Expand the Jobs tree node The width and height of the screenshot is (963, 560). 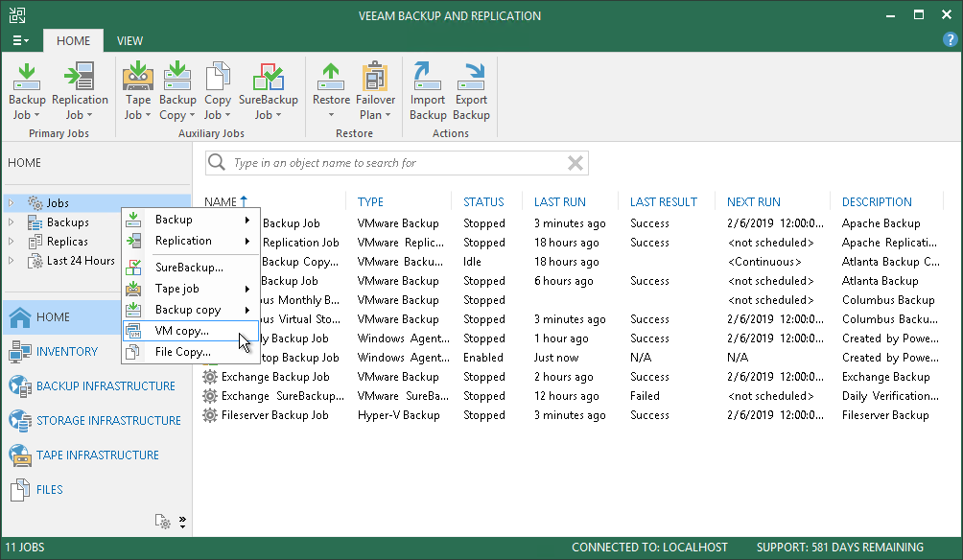(12, 203)
